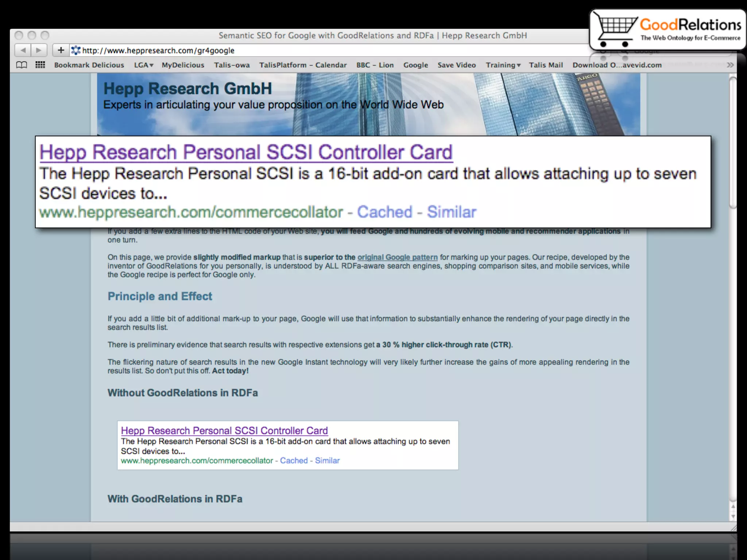
Task: Open the BBC - Lion bookmark
Action: (375, 65)
